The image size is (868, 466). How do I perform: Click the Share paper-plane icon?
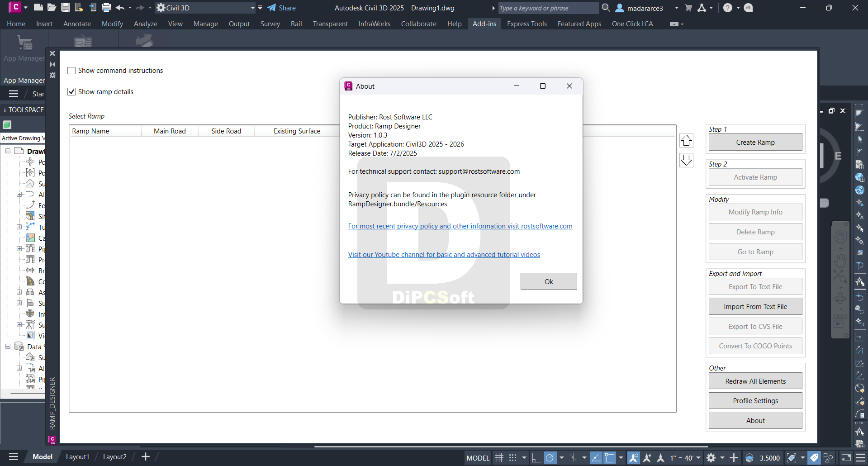(272, 8)
